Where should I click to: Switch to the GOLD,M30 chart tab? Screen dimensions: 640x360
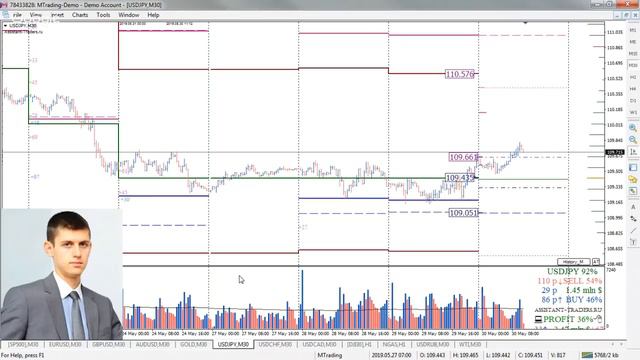click(x=193, y=344)
